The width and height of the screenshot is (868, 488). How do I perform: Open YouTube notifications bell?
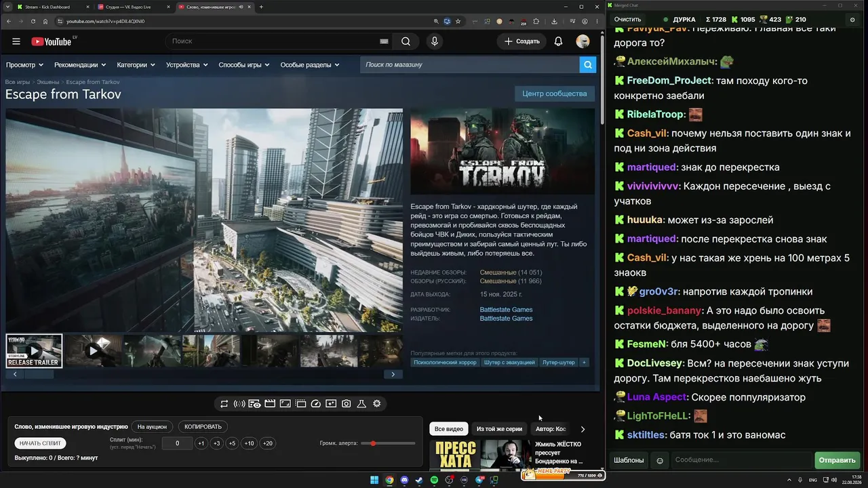click(x=558, y=41)
